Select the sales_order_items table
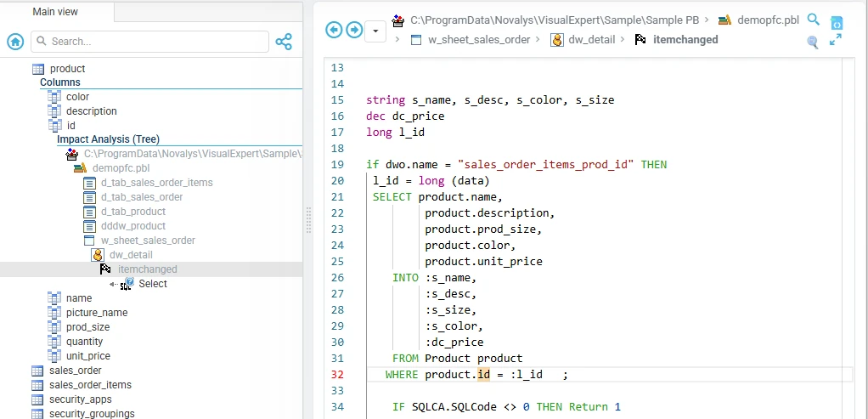 [x=90, y=385]
